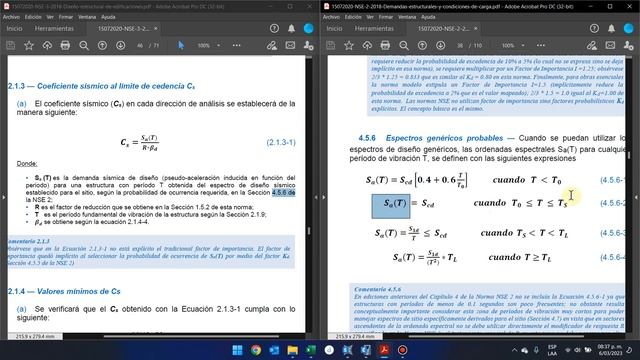This screenshot has height=360, width=640.
Task: Print the NSE-3 document
Action: pyautogui.click(x=65, y=45)
